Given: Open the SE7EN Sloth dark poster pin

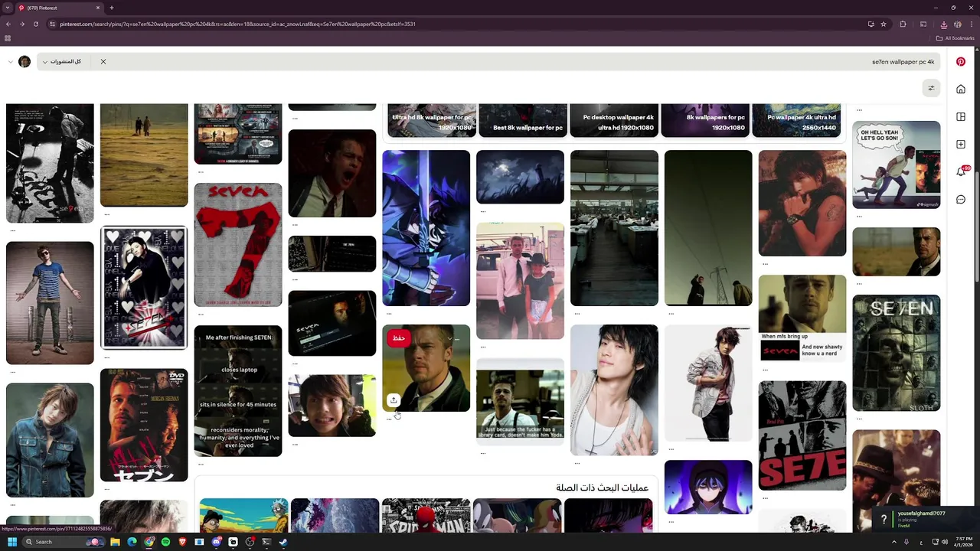Looking at the screenshot, I should (897, 353).
